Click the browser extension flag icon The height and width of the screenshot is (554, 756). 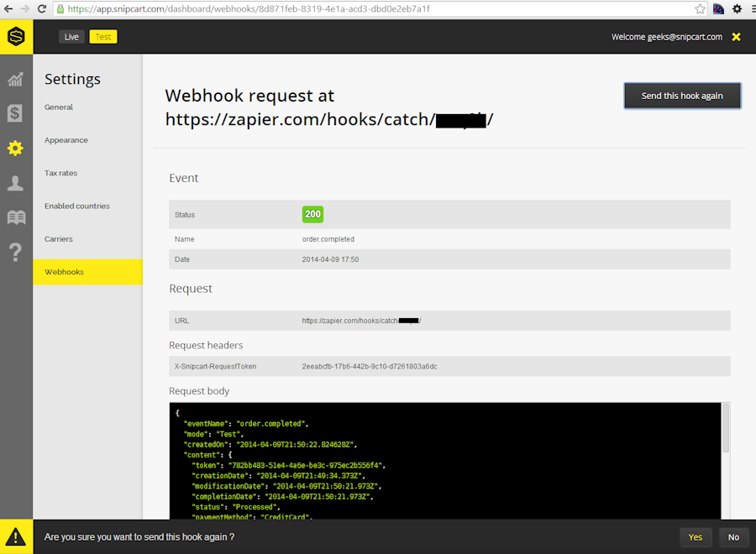pyautogui.click(x=718, y=8)
